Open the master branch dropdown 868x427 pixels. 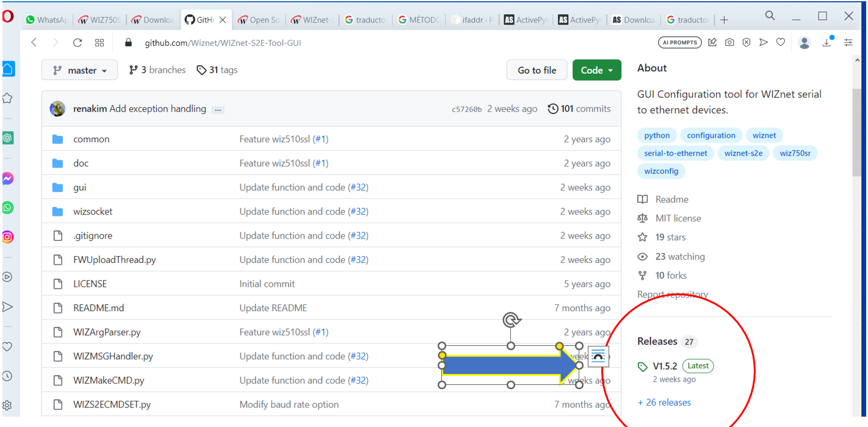point(79,70)
